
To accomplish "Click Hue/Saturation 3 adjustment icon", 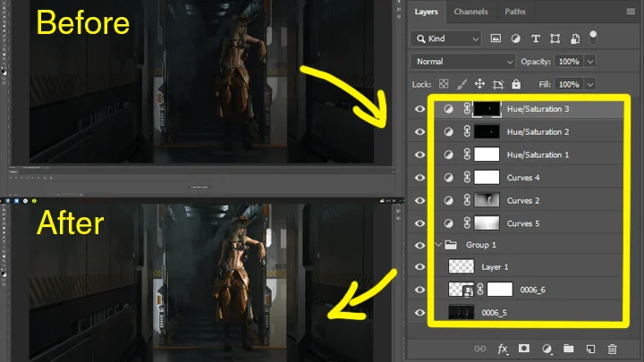I will click(x=448, y=109).
